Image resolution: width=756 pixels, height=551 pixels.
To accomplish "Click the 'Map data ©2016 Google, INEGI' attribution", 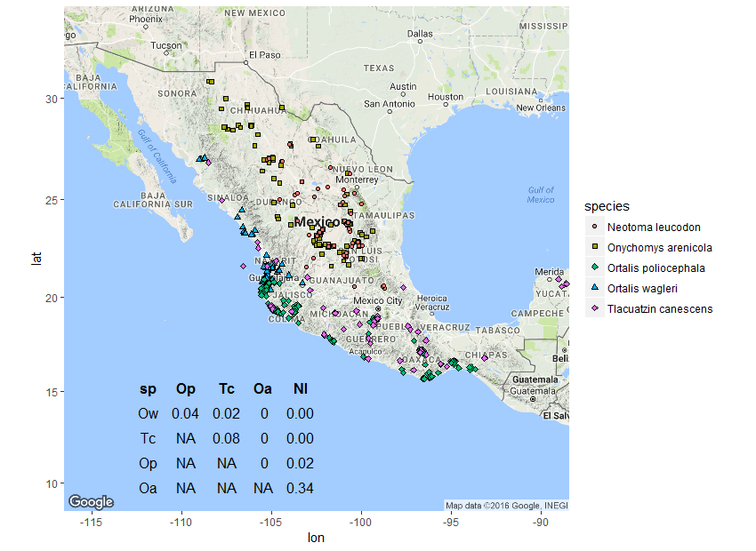I will coord(507,506).
